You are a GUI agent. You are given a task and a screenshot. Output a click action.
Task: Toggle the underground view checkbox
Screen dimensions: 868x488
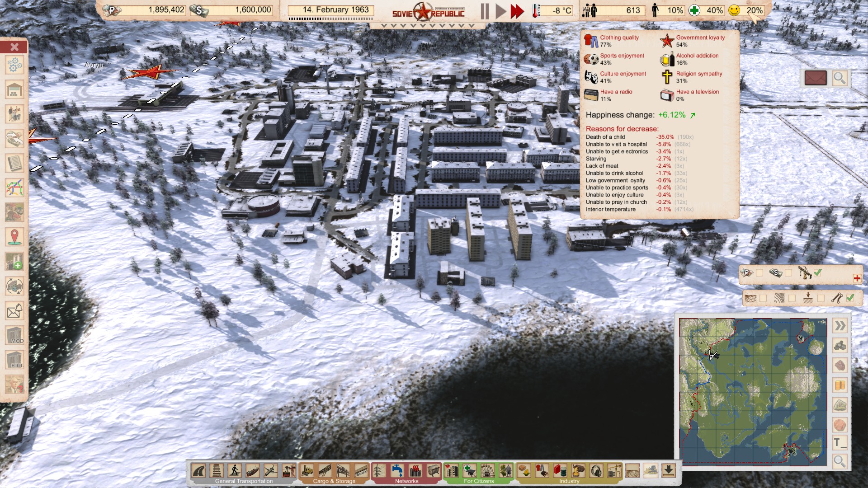pyautogui.click(x=821, y=298)
